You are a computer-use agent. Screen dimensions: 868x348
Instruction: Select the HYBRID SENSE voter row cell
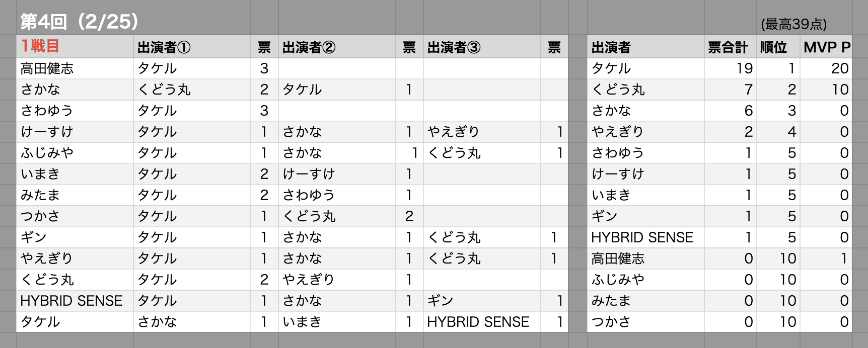[75, 301]
